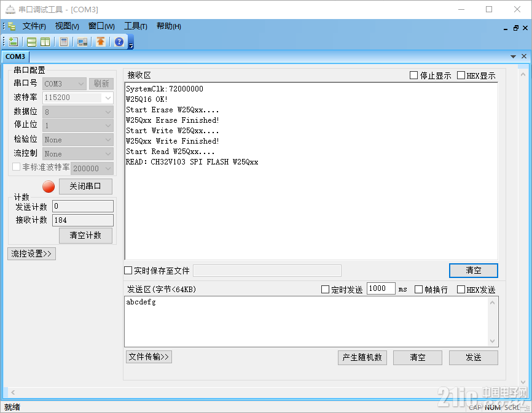Click 产生随机数 button

362,357
